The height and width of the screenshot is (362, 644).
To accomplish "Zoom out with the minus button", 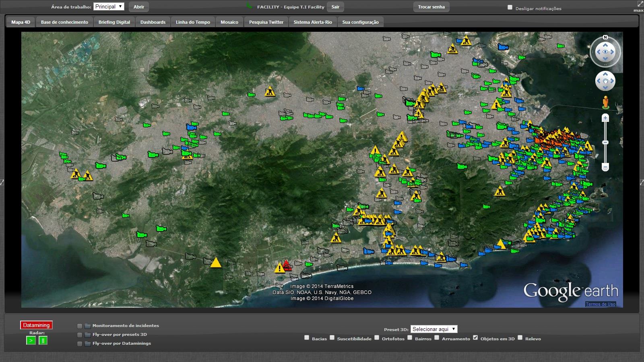I will click(605, 167).
